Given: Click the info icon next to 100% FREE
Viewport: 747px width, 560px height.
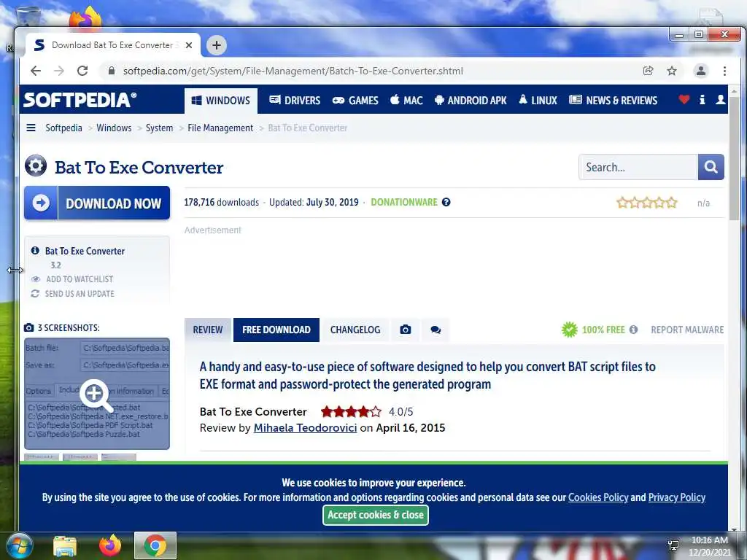Looking at the screenshot, I should pyautogui.click(x=633, y=330).
